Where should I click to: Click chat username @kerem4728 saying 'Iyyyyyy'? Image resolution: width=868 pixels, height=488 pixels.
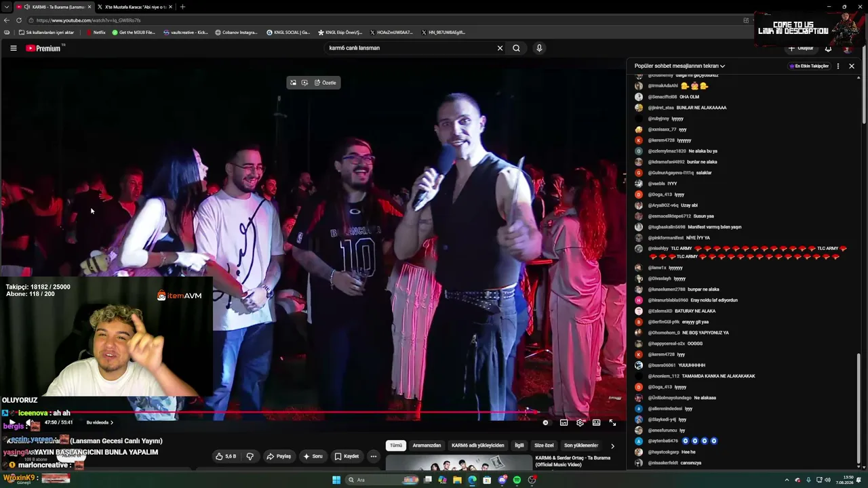click(661, 140)
